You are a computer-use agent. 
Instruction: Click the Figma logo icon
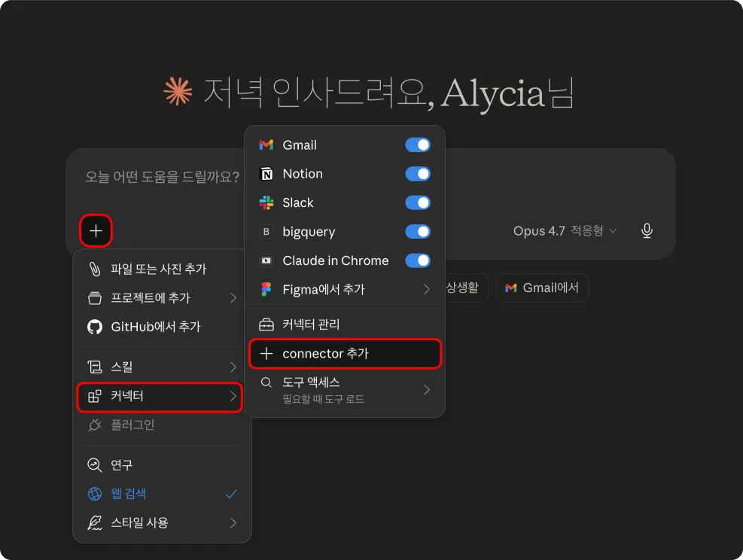point(266,289)
